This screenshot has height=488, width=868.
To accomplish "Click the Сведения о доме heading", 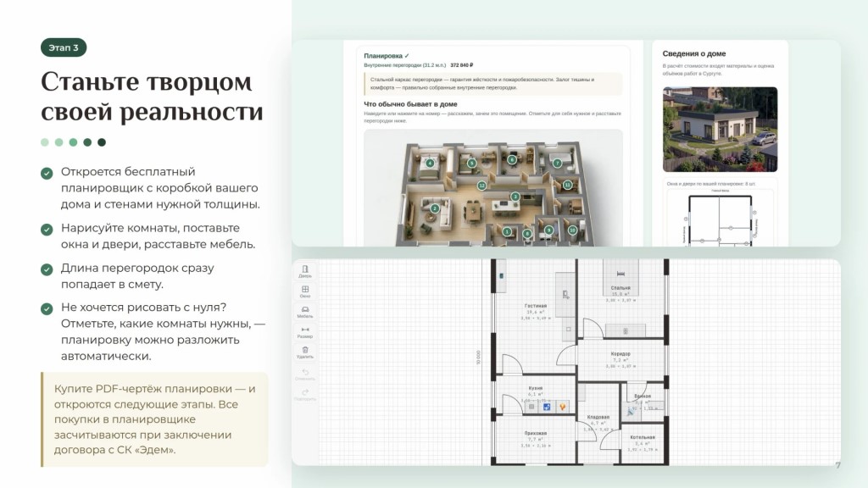I will pos(694,53).
